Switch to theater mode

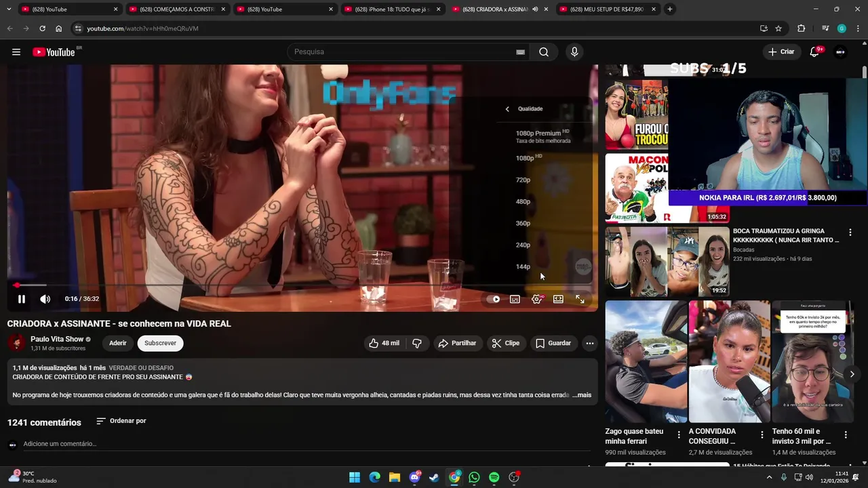[x=558, y=299]
